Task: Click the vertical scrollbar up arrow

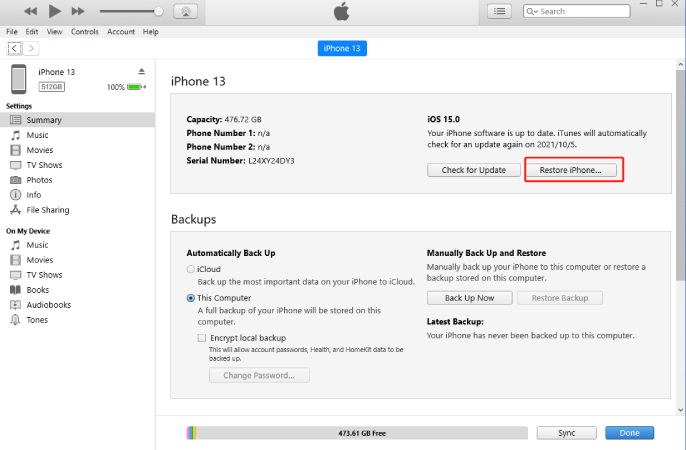Action: click(x=680, y=64)
